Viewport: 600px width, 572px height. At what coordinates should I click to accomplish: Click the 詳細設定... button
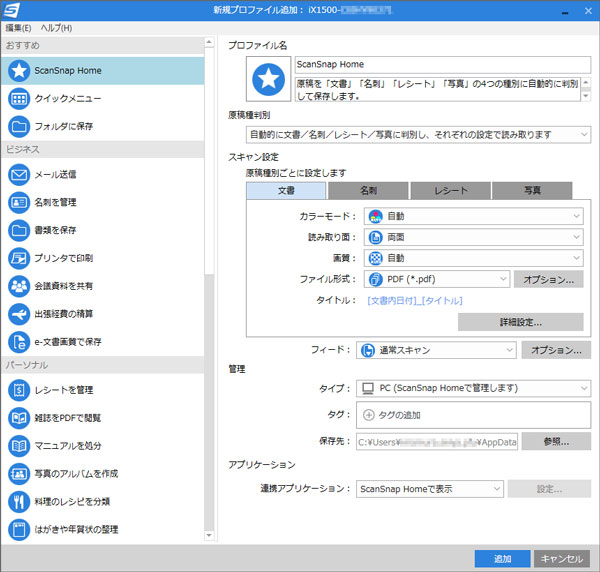click(x=520, y=322)
